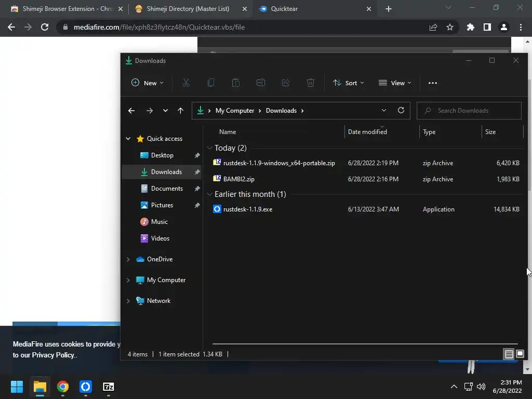Open a new Chrome tab

click(389, 9)
